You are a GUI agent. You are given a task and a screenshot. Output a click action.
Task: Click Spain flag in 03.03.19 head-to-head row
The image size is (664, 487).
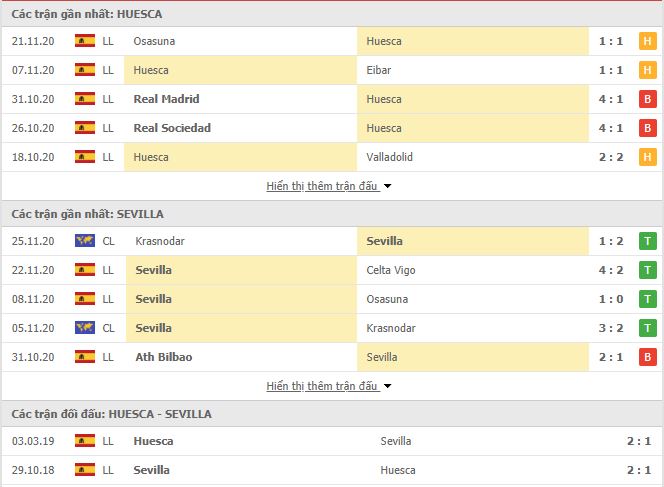coord(85,440)
